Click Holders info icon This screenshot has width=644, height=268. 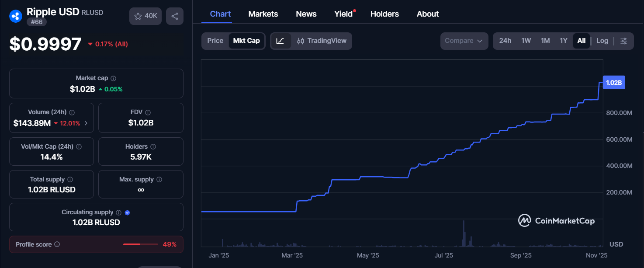point(153,147)
